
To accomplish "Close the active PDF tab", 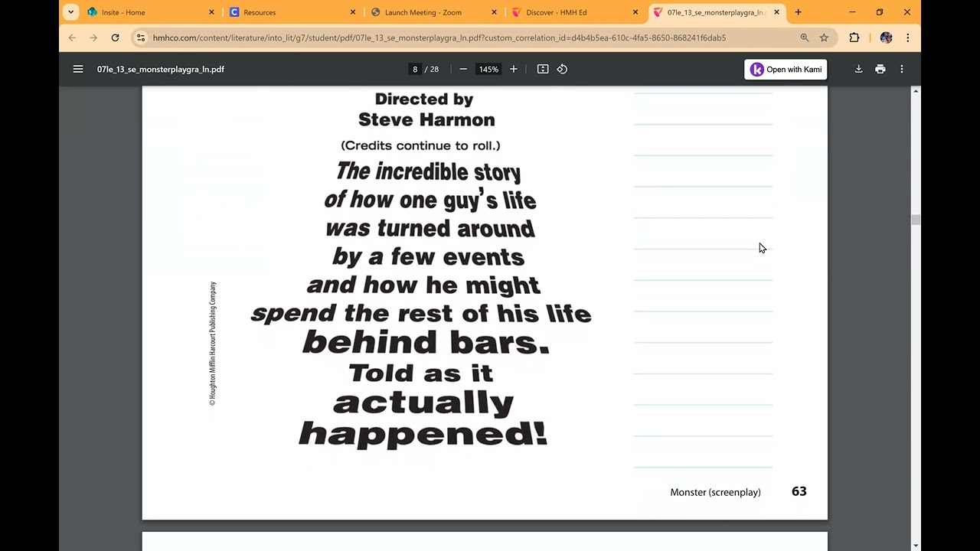I will pyautogui.click(x=776, y=12).
